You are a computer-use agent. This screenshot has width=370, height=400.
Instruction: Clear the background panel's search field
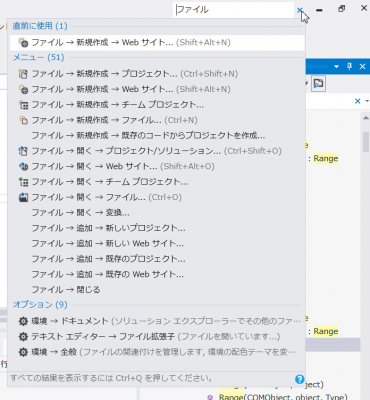coord(358,101)
